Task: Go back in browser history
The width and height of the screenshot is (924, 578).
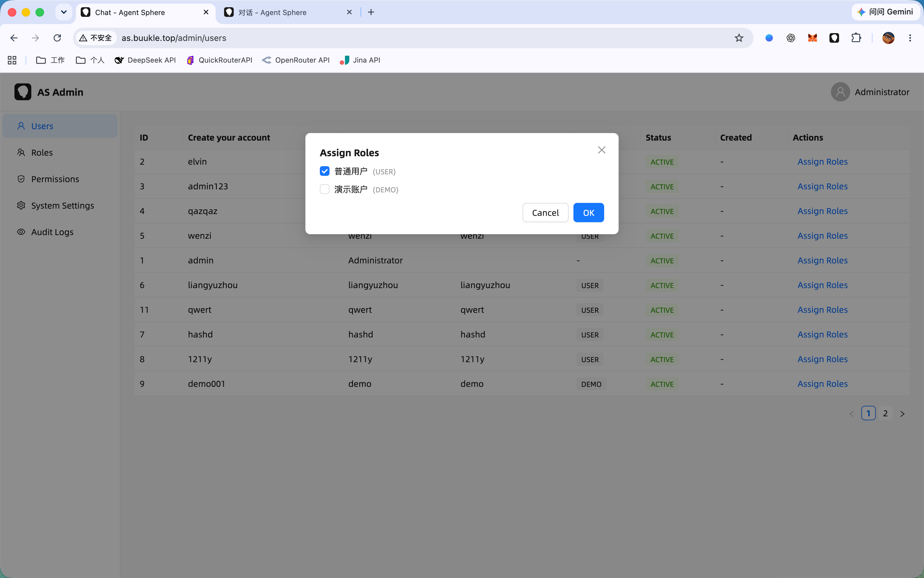Action: click(x=14, y=38)
